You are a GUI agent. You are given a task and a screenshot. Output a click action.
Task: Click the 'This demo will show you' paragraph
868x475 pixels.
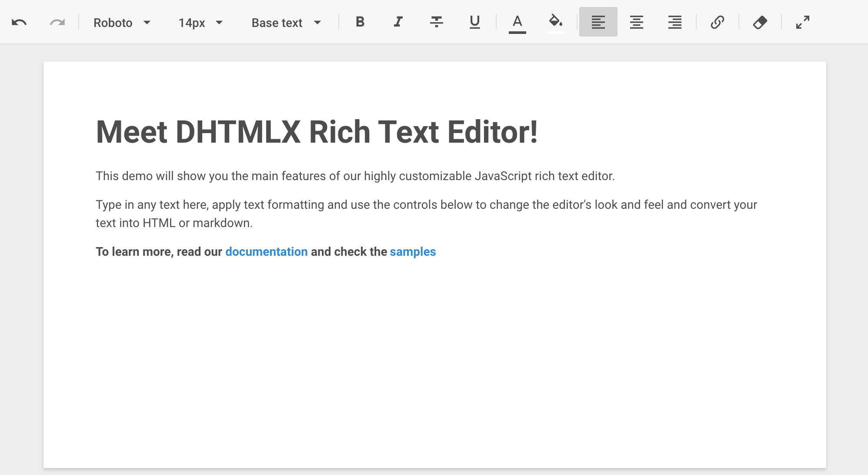355,176
